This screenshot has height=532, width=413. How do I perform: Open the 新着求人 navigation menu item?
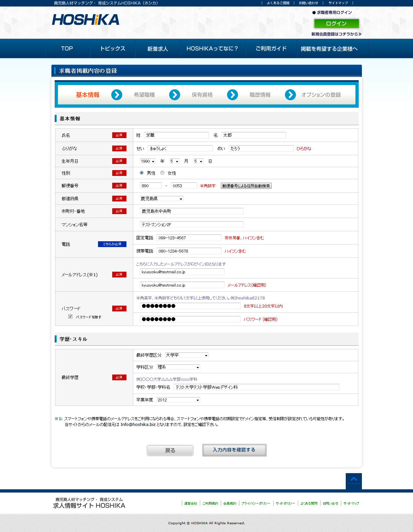[x=158, y=49]
